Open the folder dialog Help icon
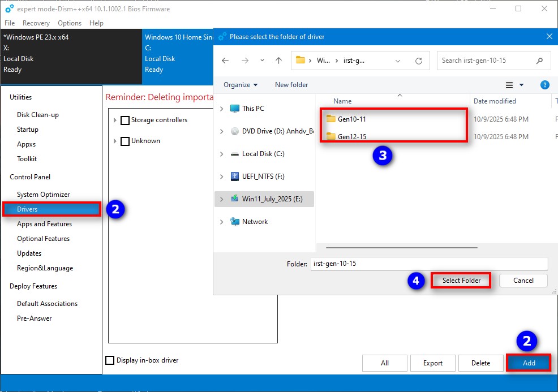Screen dimensions: 558x392 [x=544, y=85]
